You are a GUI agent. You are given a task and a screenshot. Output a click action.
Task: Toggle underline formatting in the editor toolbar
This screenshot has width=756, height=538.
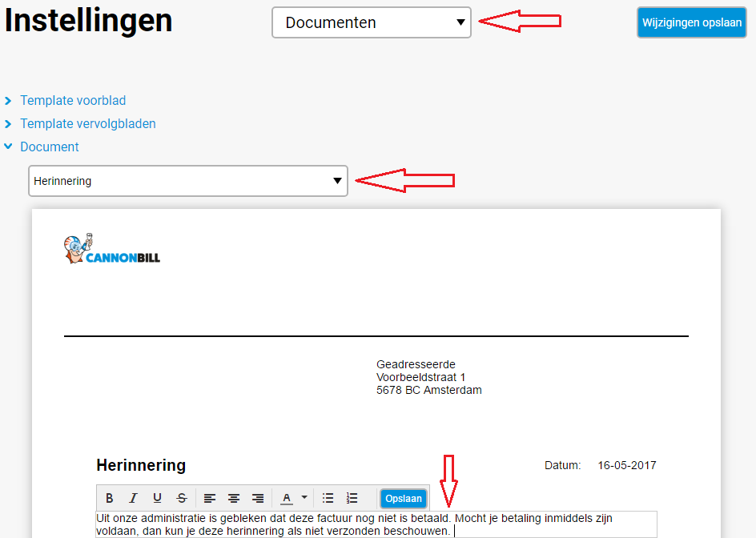[x=157, y=498]
